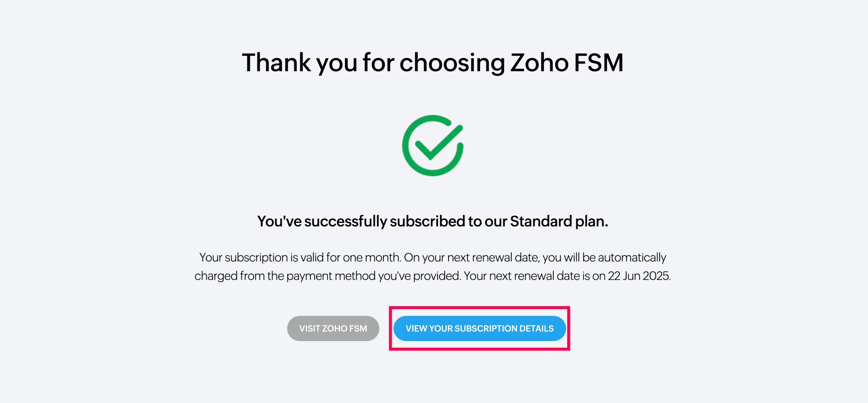Screen dimensions: 868x403
Task: Open the View Your Subscription Details button
Action: pyautogui.click(x=479, y=328)
